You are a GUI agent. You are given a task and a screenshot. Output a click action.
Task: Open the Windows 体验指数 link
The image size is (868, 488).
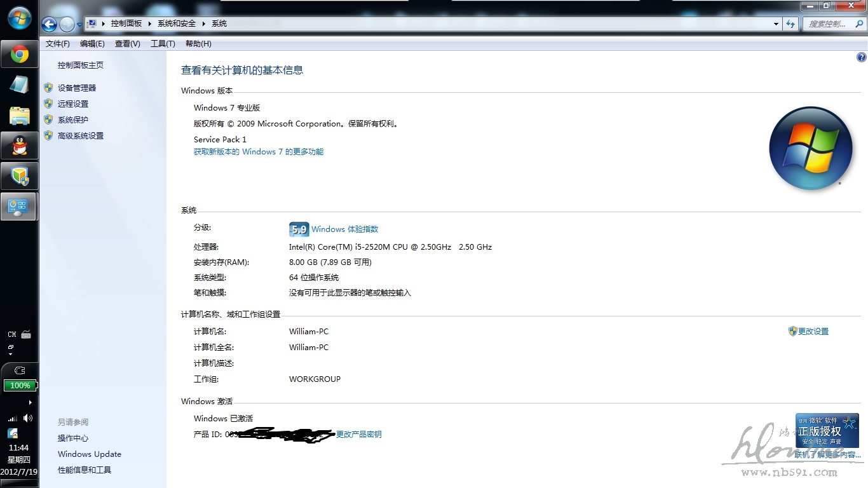point(344,229)
